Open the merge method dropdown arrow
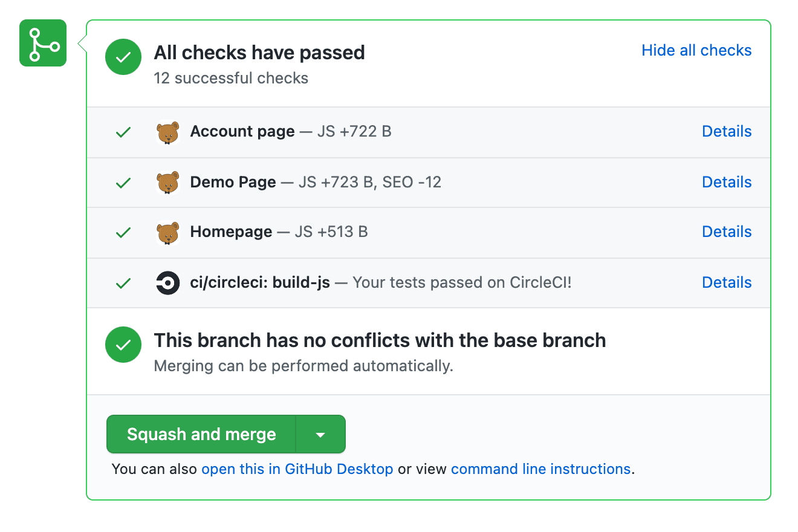Image resolution: width=798 pixels, height=532 pixels. pyautogui.click(x=320, y=434)
